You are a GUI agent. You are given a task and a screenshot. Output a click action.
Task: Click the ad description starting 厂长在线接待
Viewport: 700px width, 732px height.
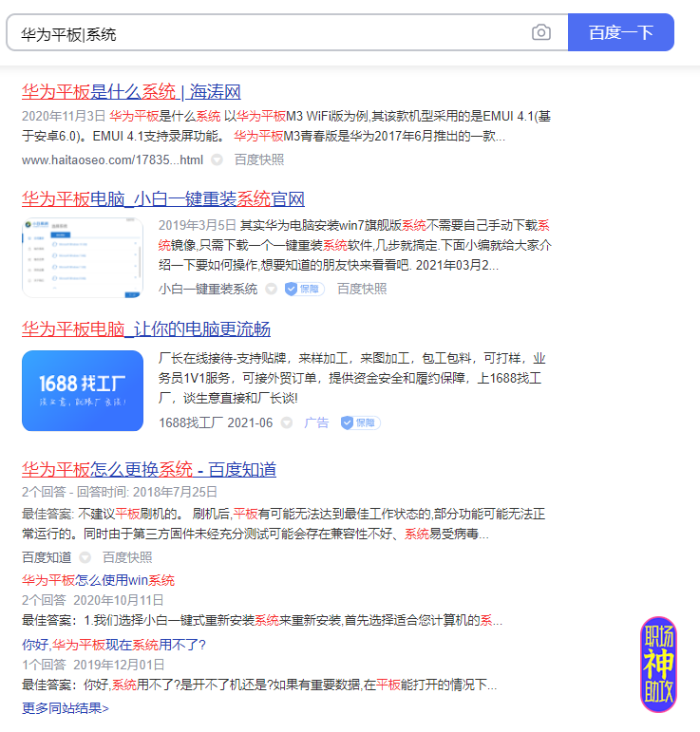click(x=351, y=378)
